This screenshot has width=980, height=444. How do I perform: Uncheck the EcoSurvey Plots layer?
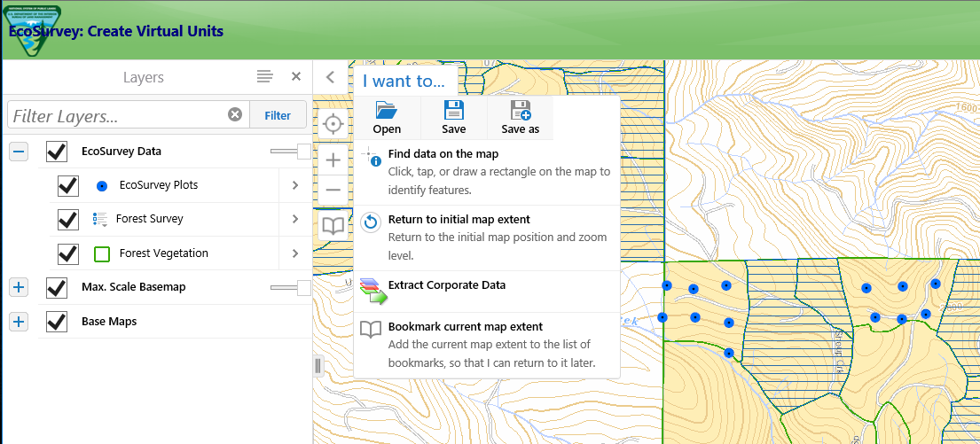(68, 185)
